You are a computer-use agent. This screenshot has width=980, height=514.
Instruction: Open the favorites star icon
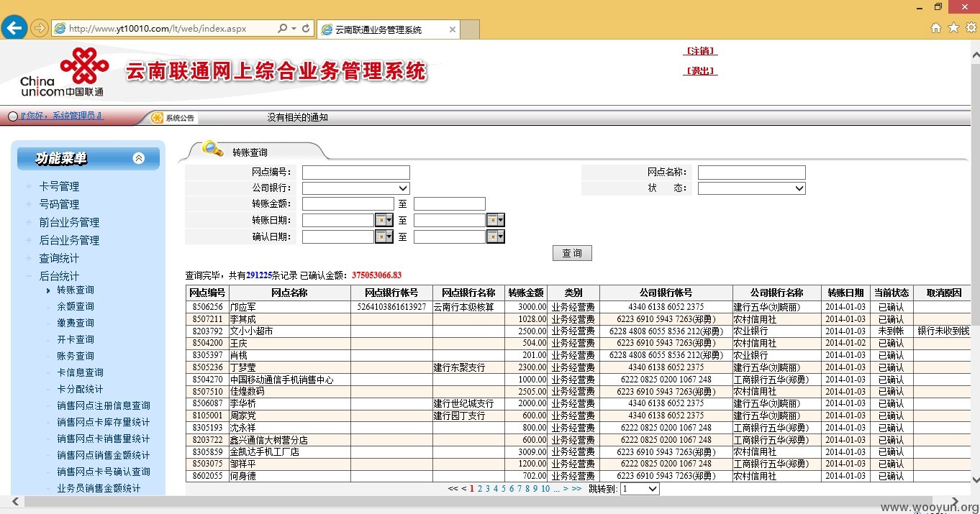click(953, 28)
